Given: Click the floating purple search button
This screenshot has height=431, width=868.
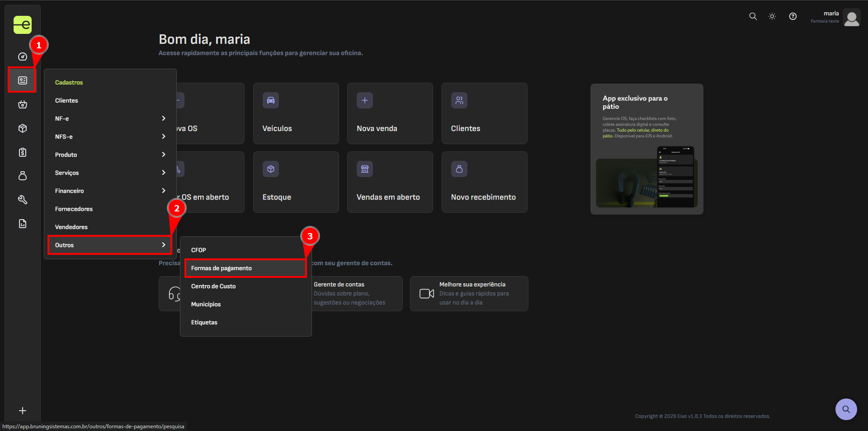Looking at the screenshot, I should 846,409.
